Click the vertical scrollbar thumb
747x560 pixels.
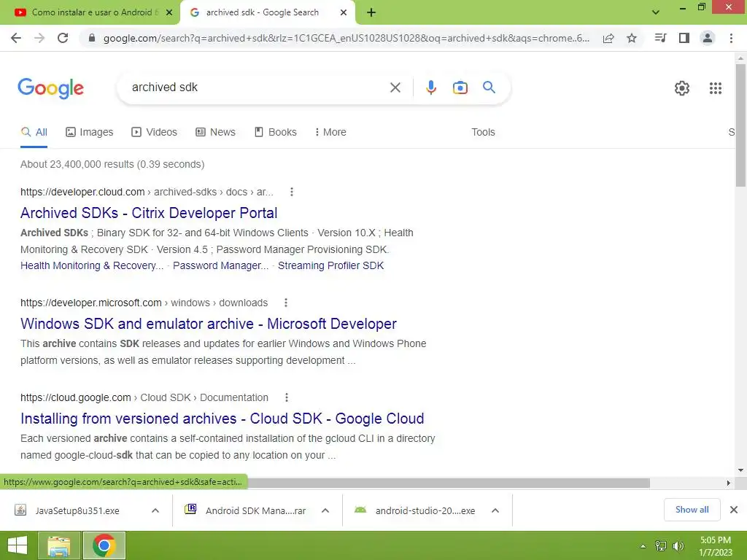click(x=740, y=125)
